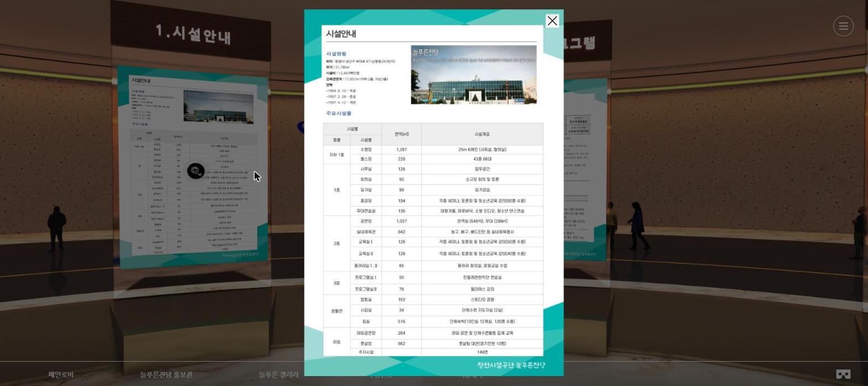Click the 침실 table cell
868x386 pixels.
(366, 321)
